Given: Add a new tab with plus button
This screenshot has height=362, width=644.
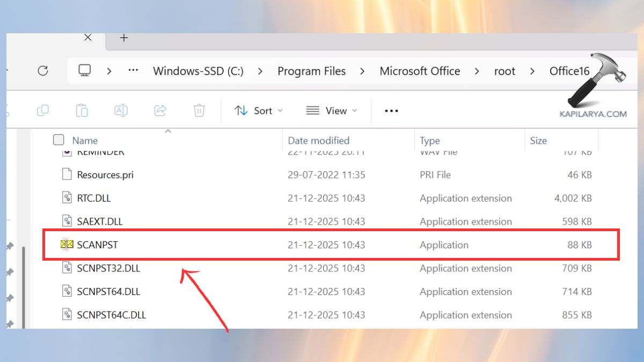Looking at the screenshot, I should pyautogui.click(x=124, y=38).
